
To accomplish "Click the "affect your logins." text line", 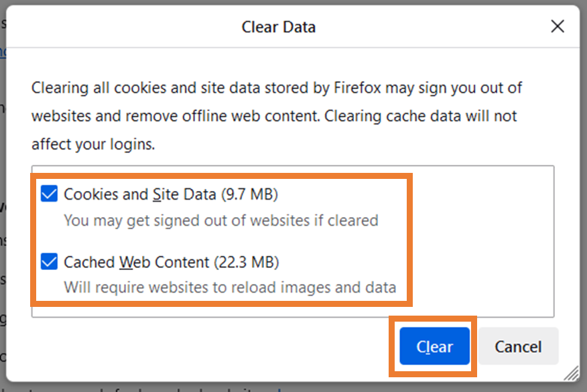I will pos(93,144).
